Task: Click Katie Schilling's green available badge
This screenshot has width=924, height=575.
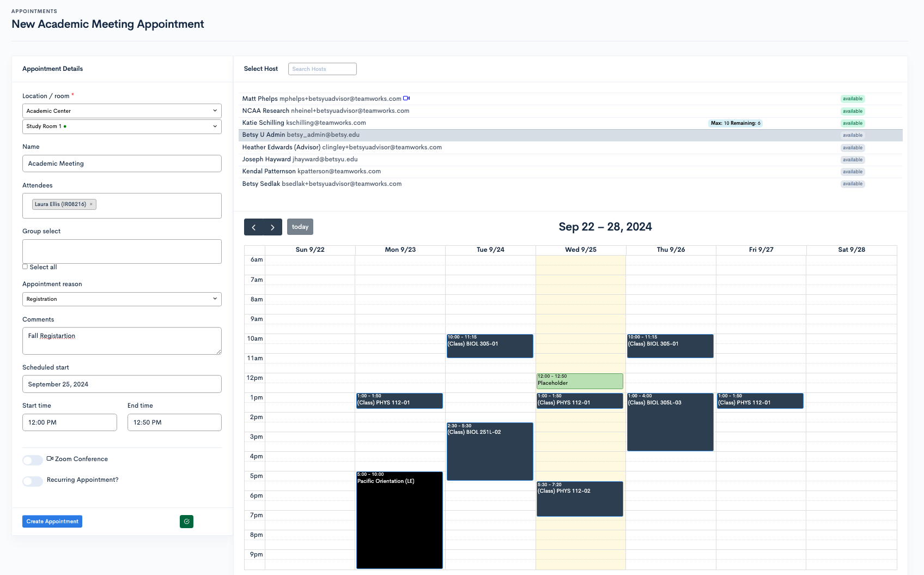Action: coord(853,123)
